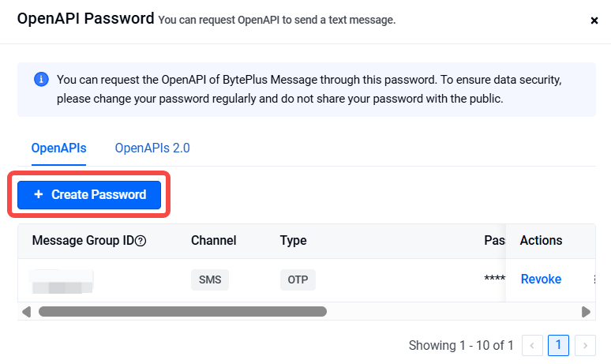Click the OTP type tag
Image resolution: width=611 pixels, height=364 pixels.
298,280
